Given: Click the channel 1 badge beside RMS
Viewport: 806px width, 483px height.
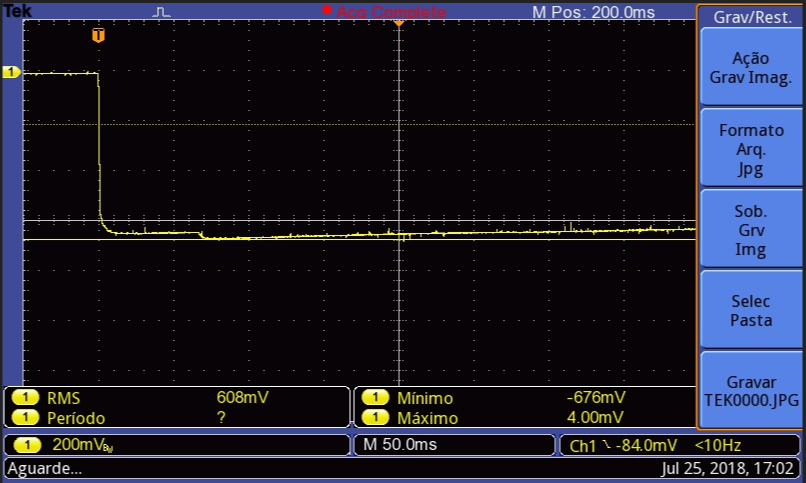Looking at the screenshot, I should 25,397.
